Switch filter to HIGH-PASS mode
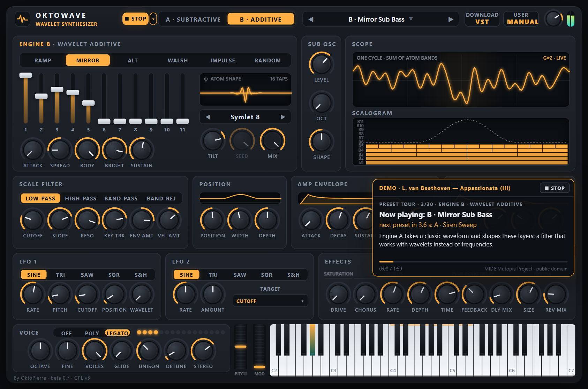 tap(81, 198)
